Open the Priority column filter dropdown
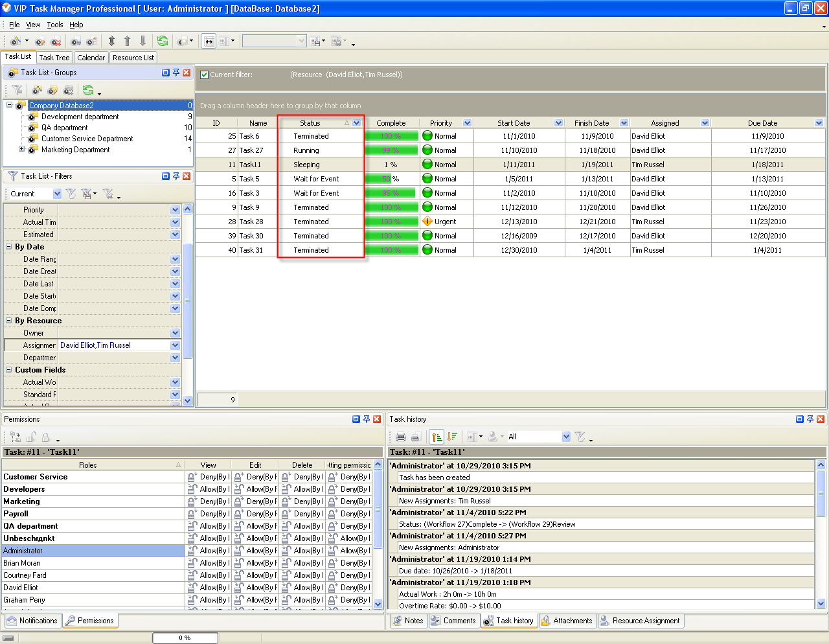The width and height of the screenshot is (829, 644). pyautogui.click(x=467, y=123)
